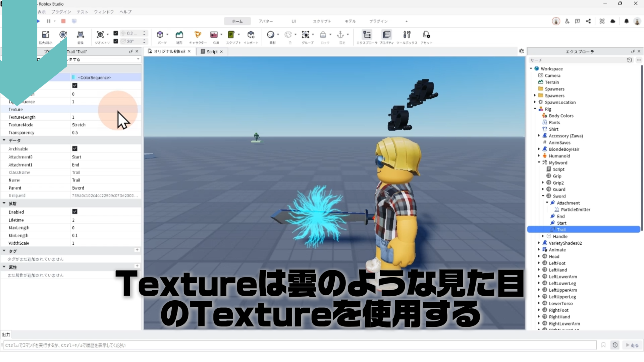Viewport: 644px width, 362px height.
Task: Toggle the Explorer (エクスプローラ) panel icon
Action: (x=367, y=35)
